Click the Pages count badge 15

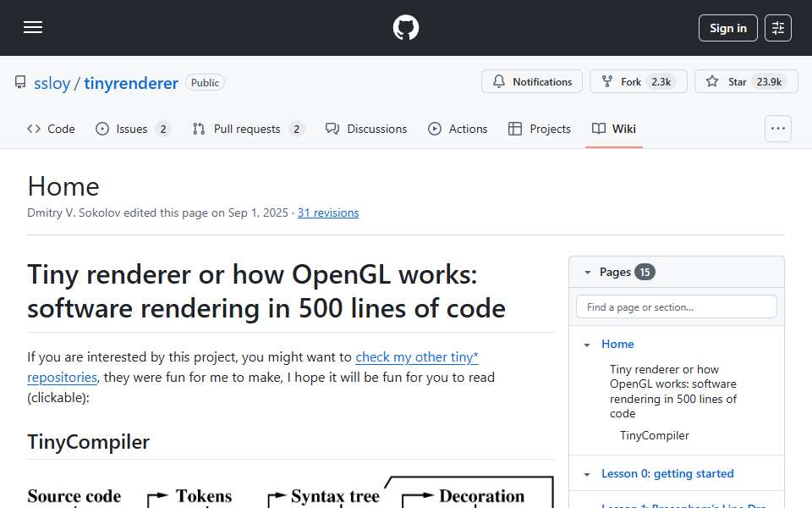pyautogui.click(x=645, y=272)
